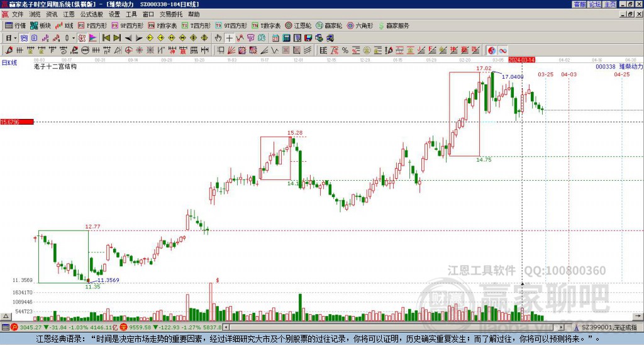644x345 pixels.
Task: Open the 主页 link in title bar
Action: point(610,4)
